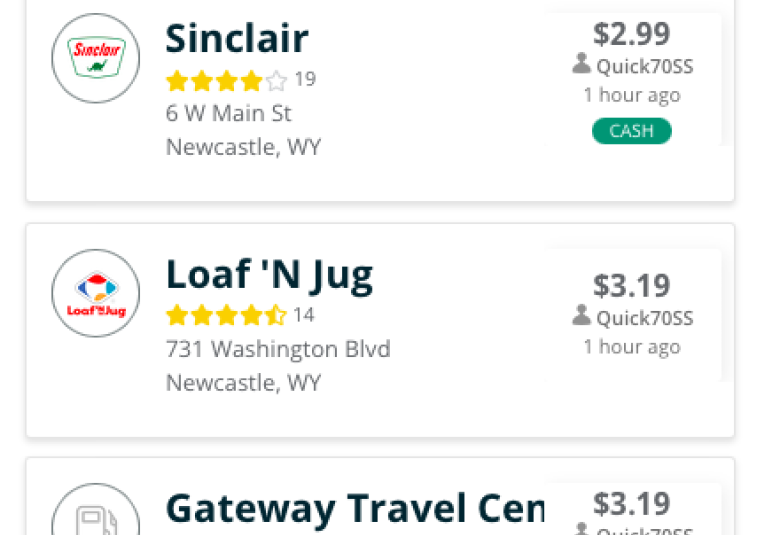This screenshot has height=535, width=780.
Task: Click the Sinclair station logo
Action: coord(96,58)
